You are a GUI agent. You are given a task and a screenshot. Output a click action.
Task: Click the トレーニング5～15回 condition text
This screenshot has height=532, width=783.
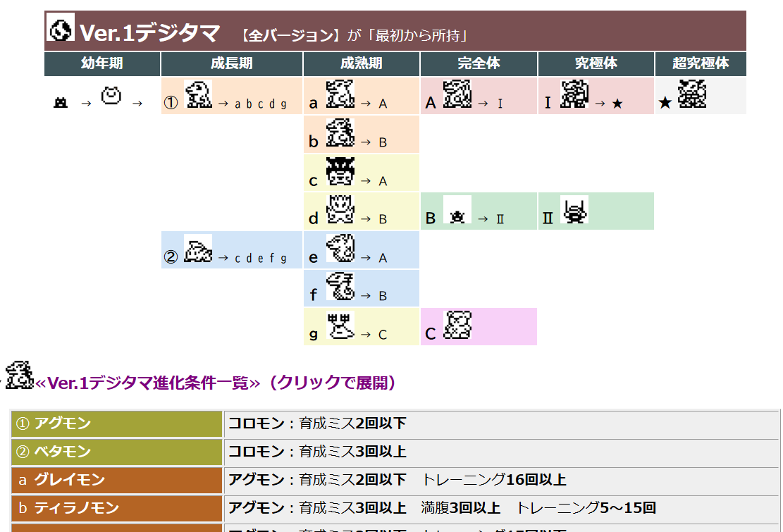coord(586,508)
